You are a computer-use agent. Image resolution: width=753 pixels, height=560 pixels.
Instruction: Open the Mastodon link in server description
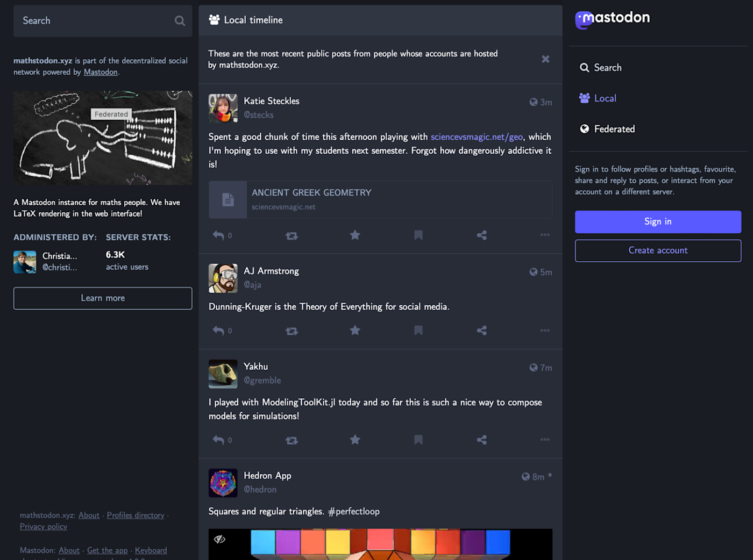tap(101, 72)
